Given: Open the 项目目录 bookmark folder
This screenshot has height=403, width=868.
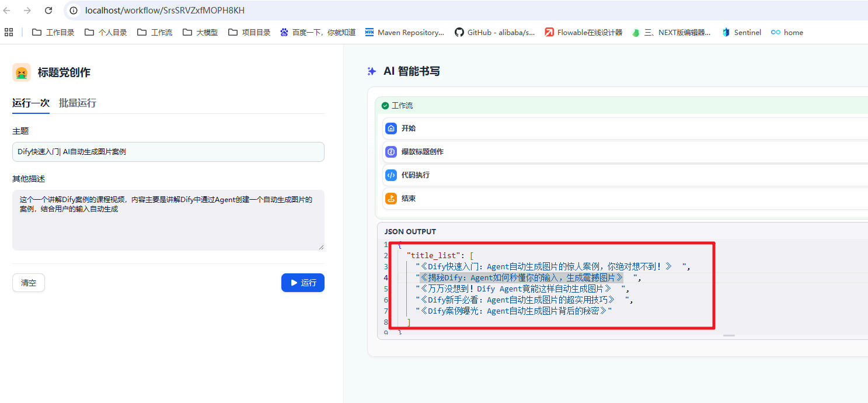Looking at the screenshot, I should pos(249,32).
